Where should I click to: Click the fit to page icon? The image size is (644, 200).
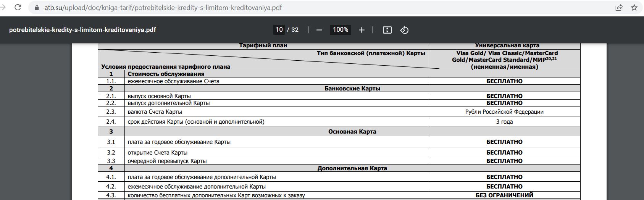coord(387,30)
